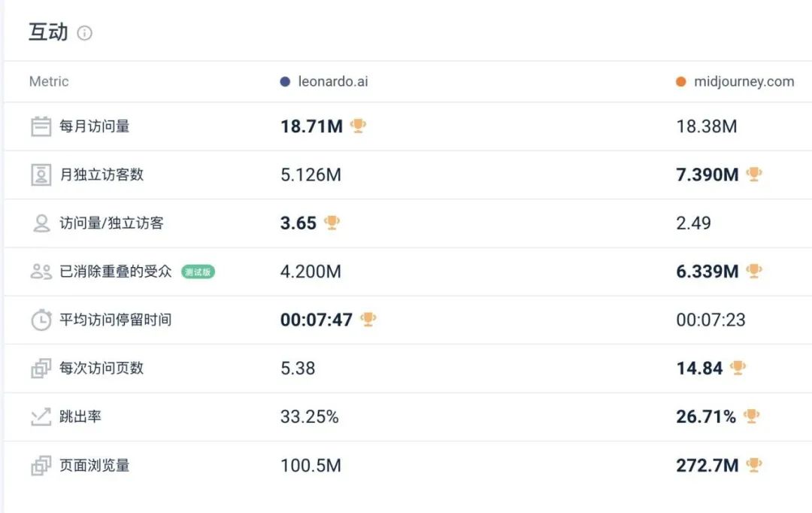
Task: Click the clock icon for 平均访问停留时间
Action: pyautogui.click(x=41, y=320)
